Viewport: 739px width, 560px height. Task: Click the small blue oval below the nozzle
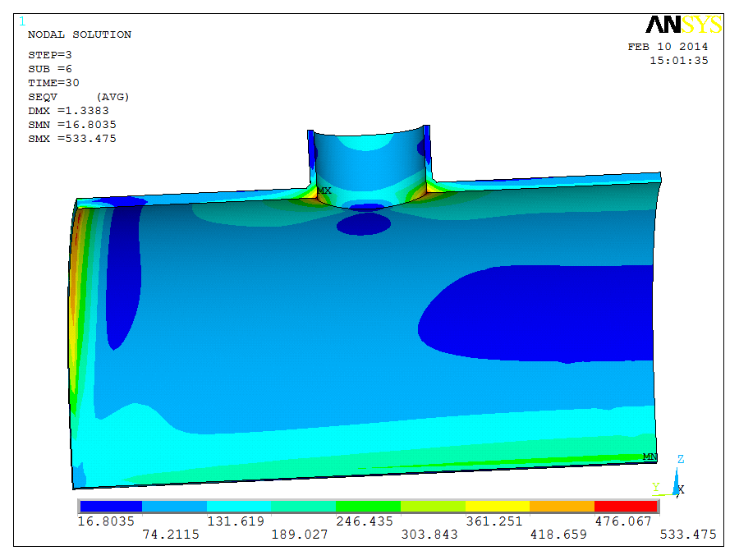click(365, 224)
